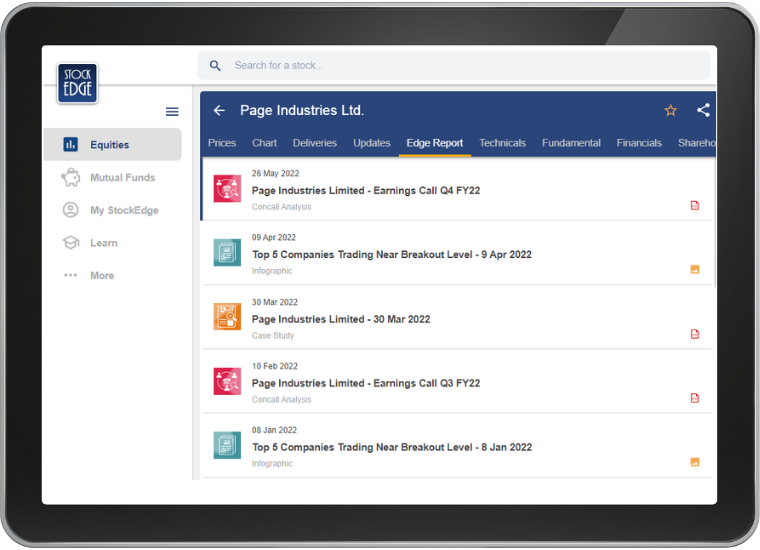
Task: Click the '09 Apr 2022' date text
Action: (x=273, y=237)
